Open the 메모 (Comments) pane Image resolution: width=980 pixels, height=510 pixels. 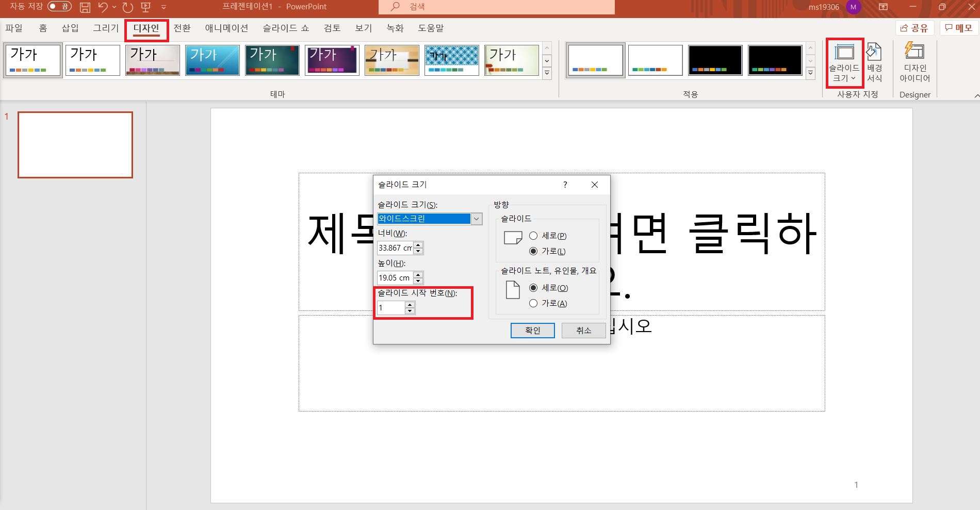(x=958, y=28)
